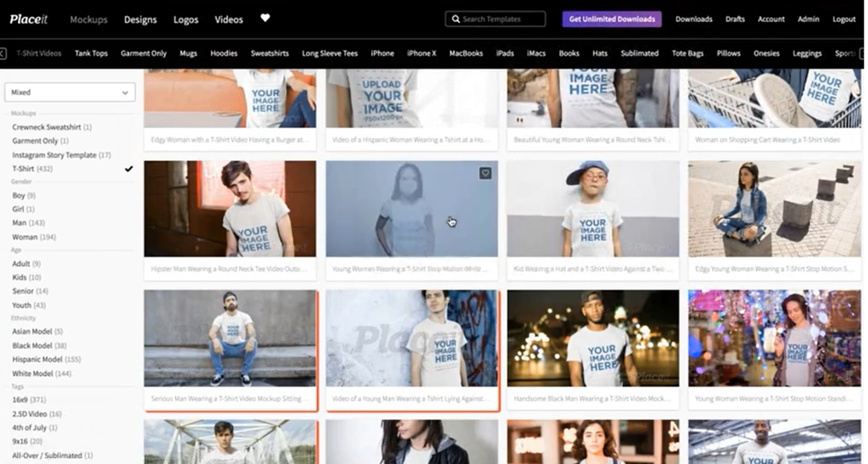Image resolution: width=868 pixels, height=464 pixels.
Task: Filter by Crewneck Sweatshirt
Action: point(47,127)
